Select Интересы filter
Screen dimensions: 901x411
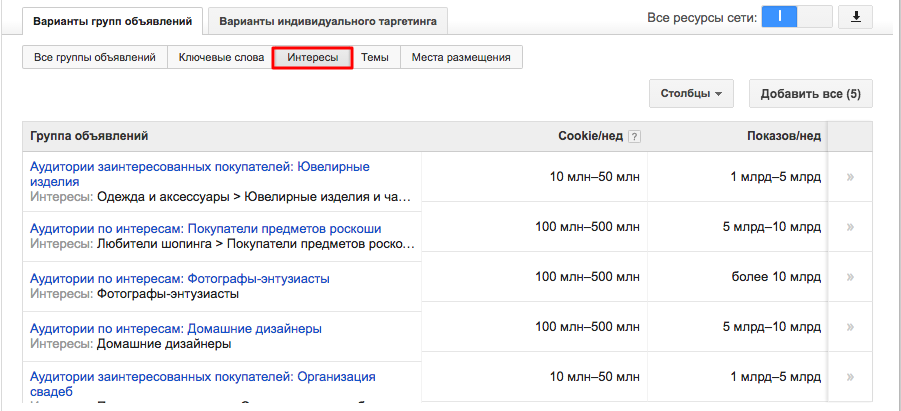(x=313, y=57)
